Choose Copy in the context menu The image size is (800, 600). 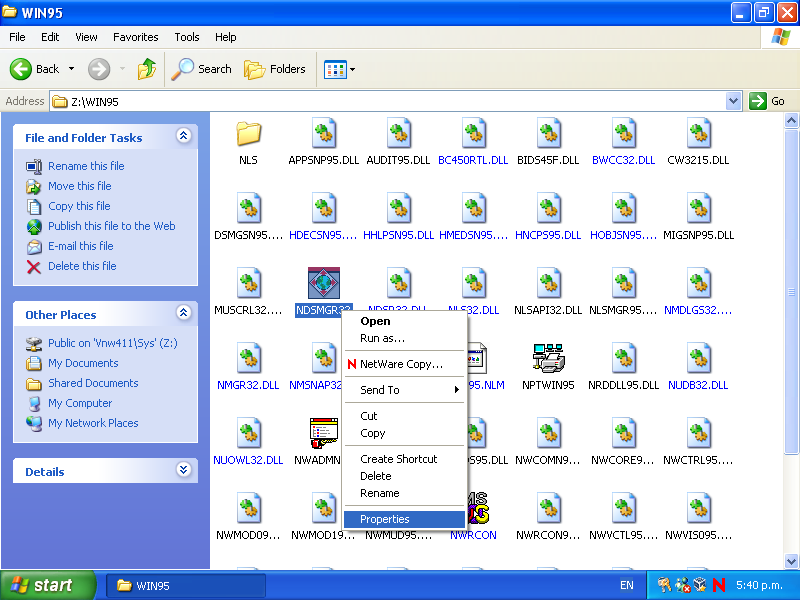[x=404, y=433]
